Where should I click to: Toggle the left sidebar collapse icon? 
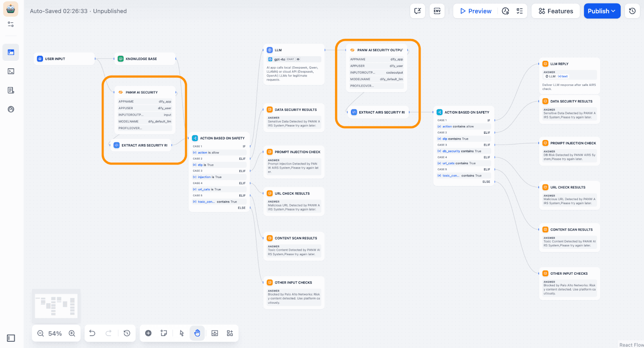(11, 338)
